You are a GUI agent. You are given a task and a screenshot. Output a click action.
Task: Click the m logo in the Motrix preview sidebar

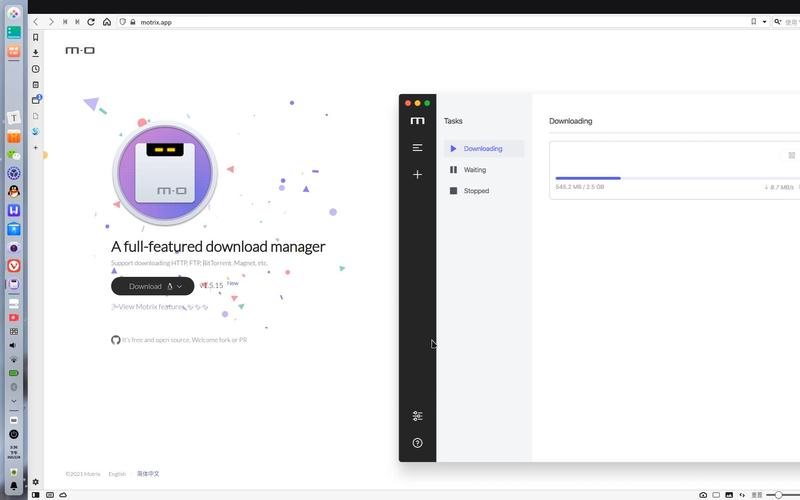point(417,120)
